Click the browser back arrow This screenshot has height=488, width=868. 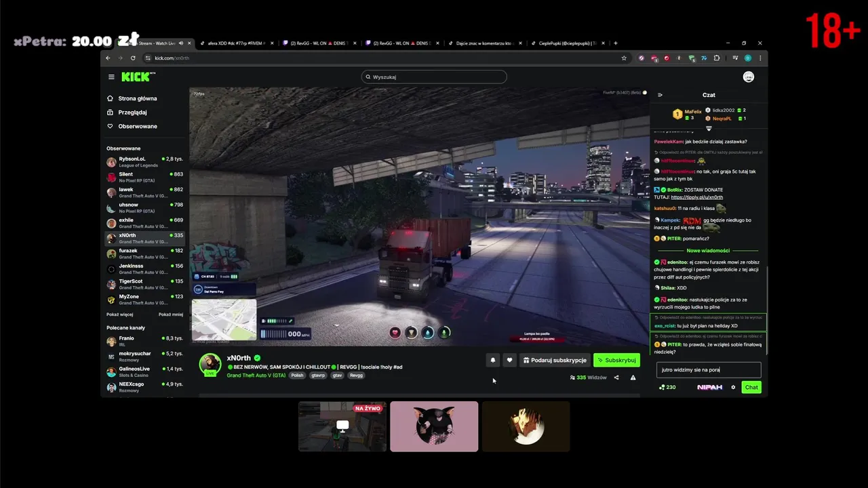coord(108,58)
